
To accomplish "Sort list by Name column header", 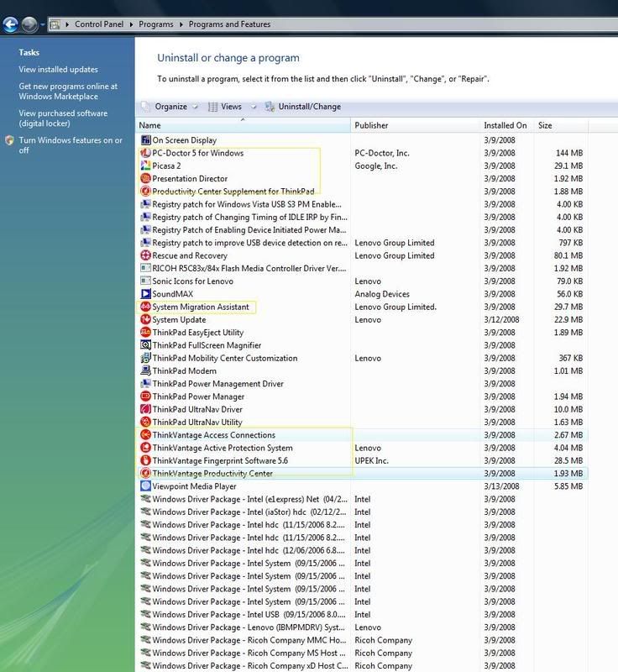I will (x=244, y=125).
